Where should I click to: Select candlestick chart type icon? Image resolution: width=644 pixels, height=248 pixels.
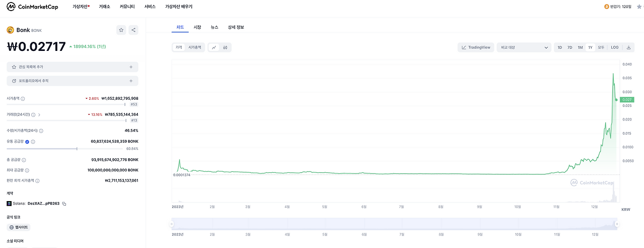(225, 47)
